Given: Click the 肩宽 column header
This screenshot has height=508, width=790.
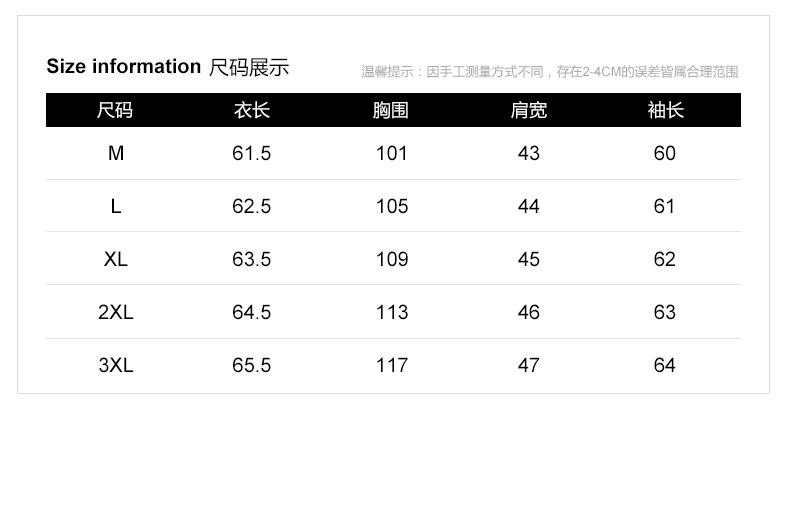Looking at the screenshot, I should (529, 110).
